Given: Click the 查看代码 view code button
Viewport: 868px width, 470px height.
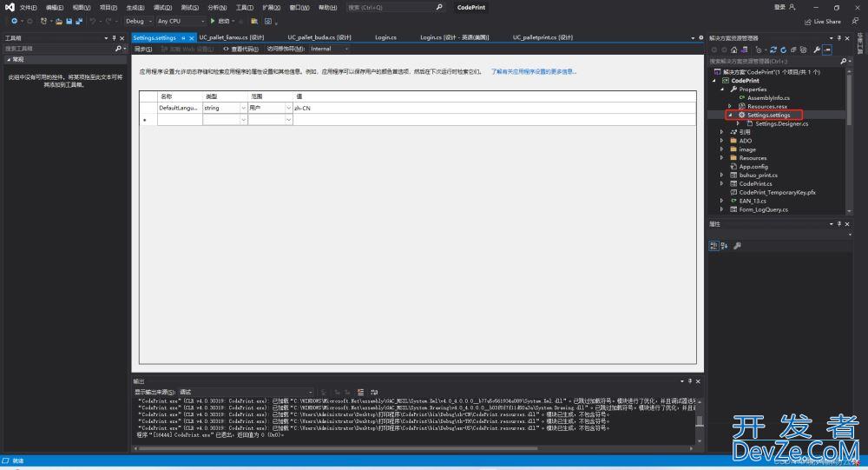Looking at the screenshot, I should (240, 49).
